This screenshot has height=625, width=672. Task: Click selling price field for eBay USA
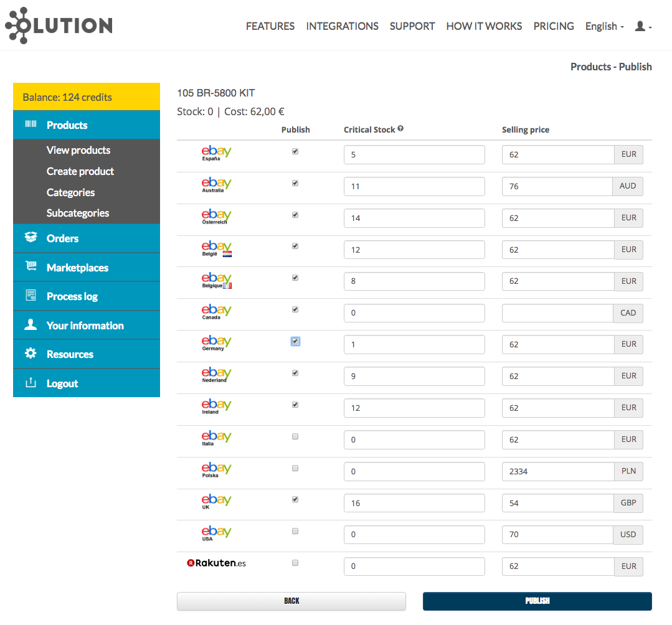(557, 535)
